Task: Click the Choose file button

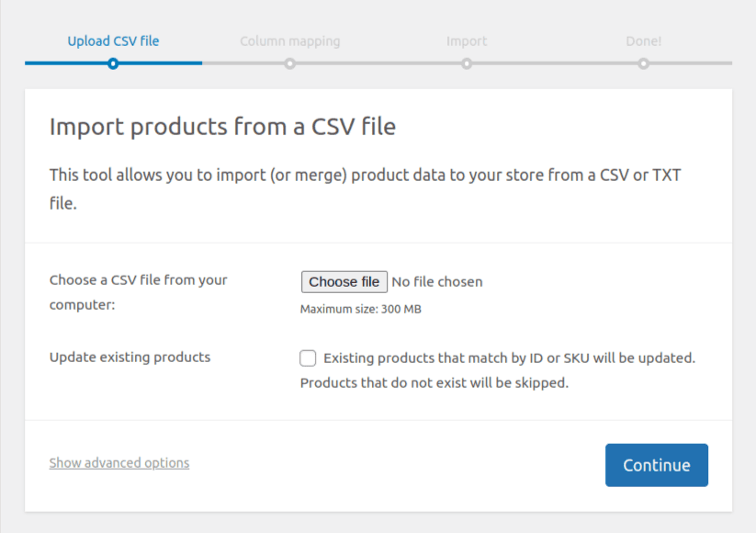Action: pyautogui.click(x=344, y=281)
